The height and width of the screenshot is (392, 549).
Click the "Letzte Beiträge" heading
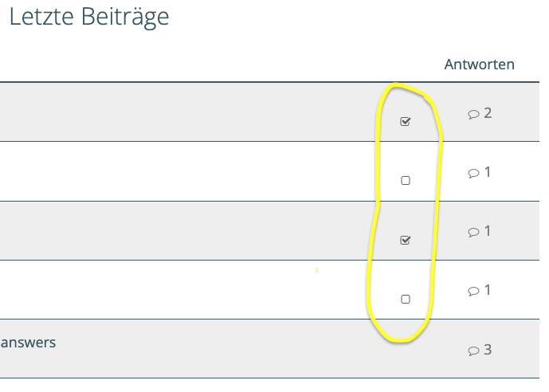(x=89, y=17)
